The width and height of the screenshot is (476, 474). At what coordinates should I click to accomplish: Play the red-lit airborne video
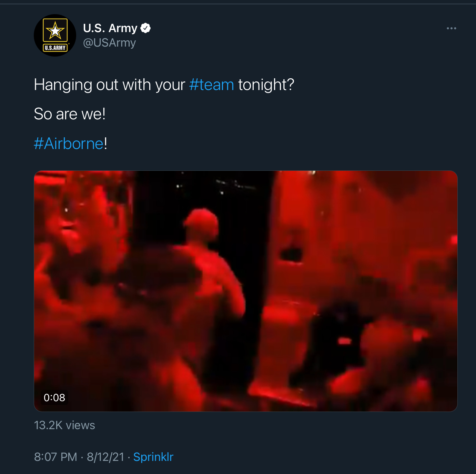pos(246,291)
